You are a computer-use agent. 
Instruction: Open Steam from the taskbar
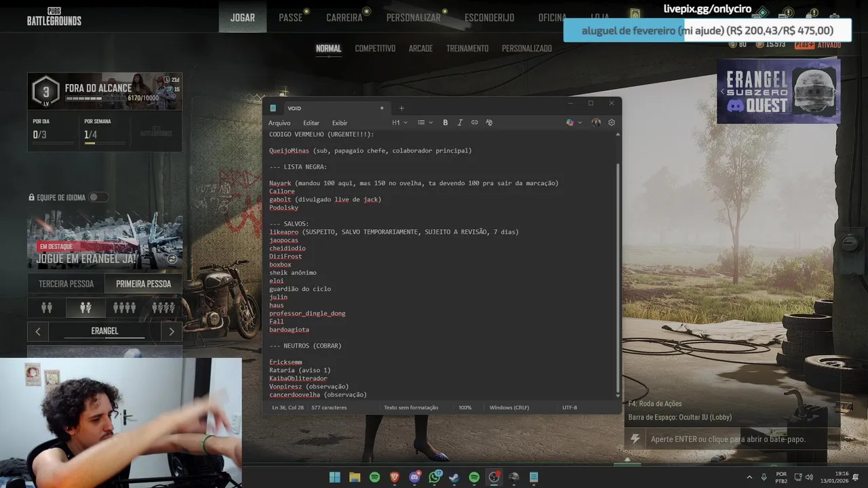(x=454, y=477)
